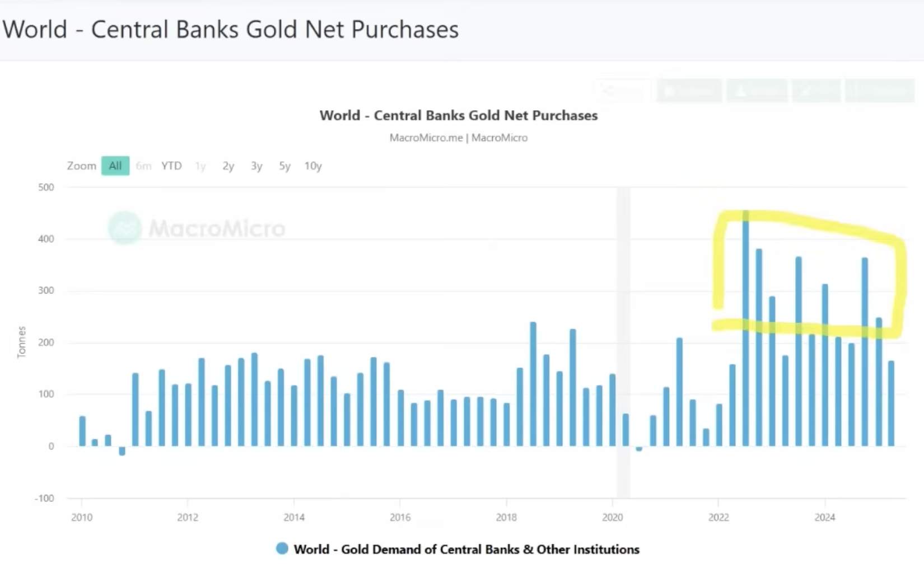The image size is (924, 573).
Task: Click the greyed-out 6m zoom option
Action: (143, 166)
